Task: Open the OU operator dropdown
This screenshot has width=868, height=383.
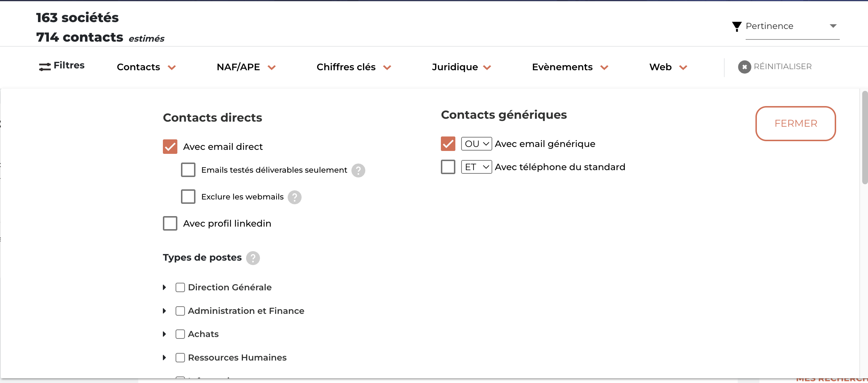Action: [476, 144]
